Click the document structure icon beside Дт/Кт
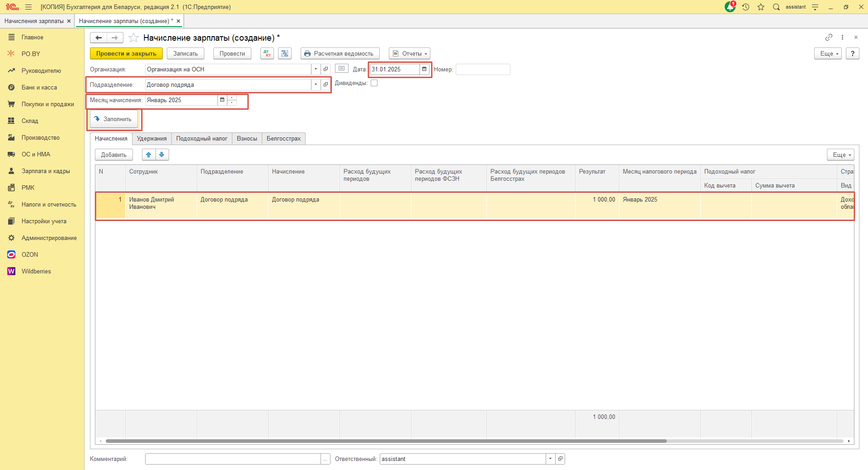Viewport: 868px width, 470px height. coord(285,54)
